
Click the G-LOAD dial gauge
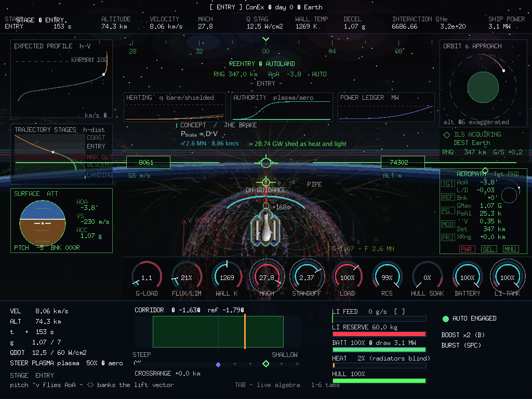pyautogui.click(x=147, y=276)
